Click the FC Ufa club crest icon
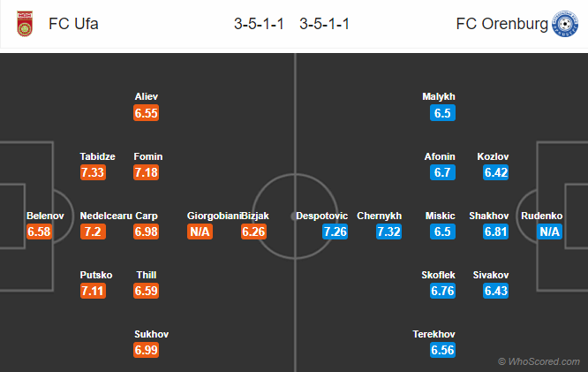Viewport: 588px width, 372px height. 25,24
